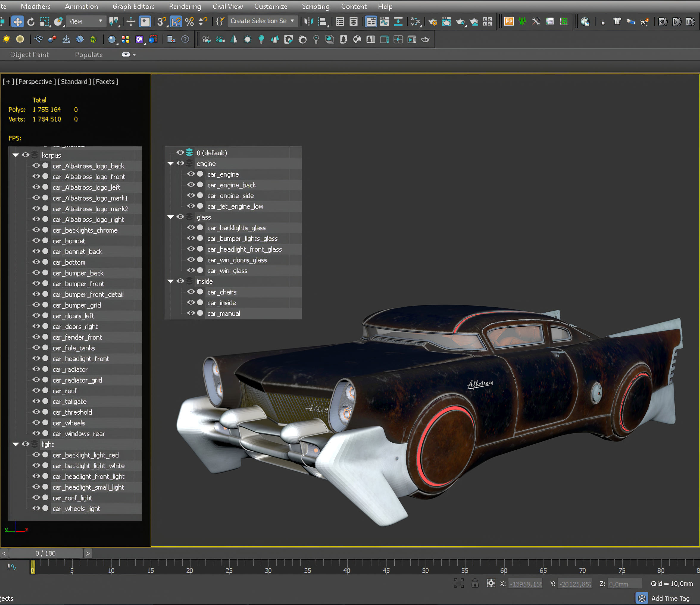
Task: Click the [Facets] viewport shading label
Action: tap(105, 82)
